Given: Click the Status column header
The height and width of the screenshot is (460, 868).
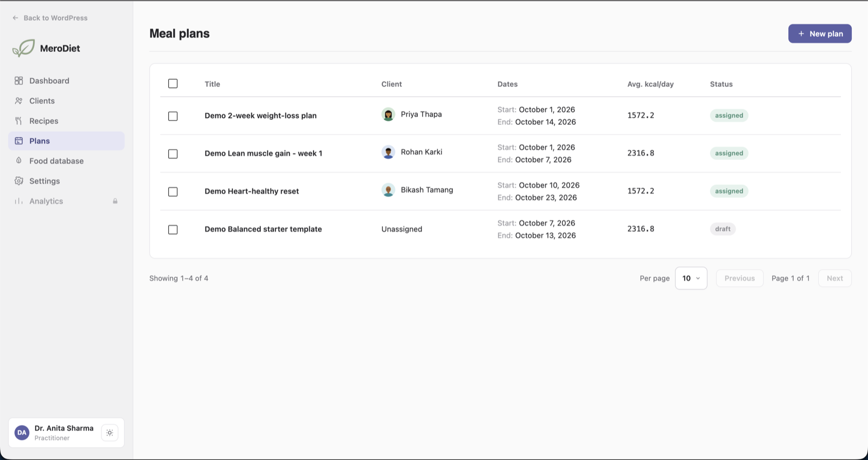Looking at the screenshot, I should pos(721,84).
